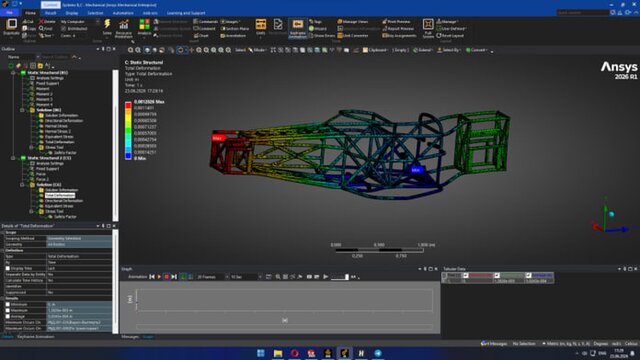Switch to the Keyframe Animation panel tab
The width and height of the screenshot is (640, 360).
coord(36,337)
